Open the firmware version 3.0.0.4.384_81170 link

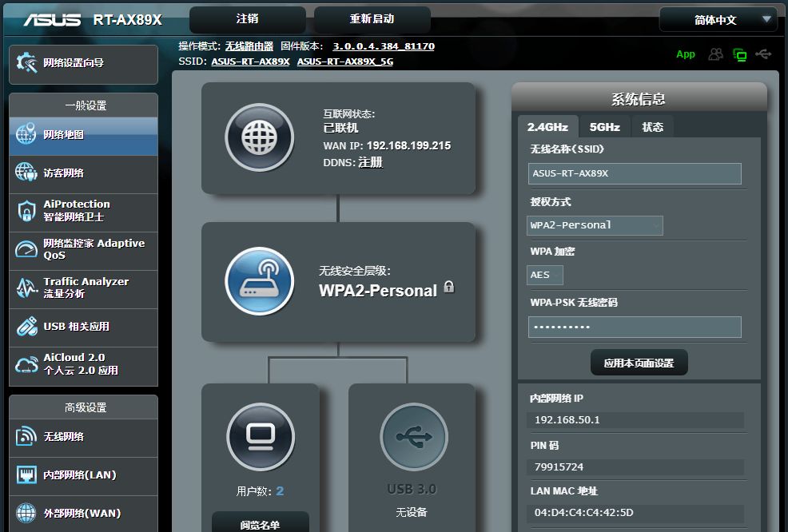pyautogui.click(x=384, y=46)
